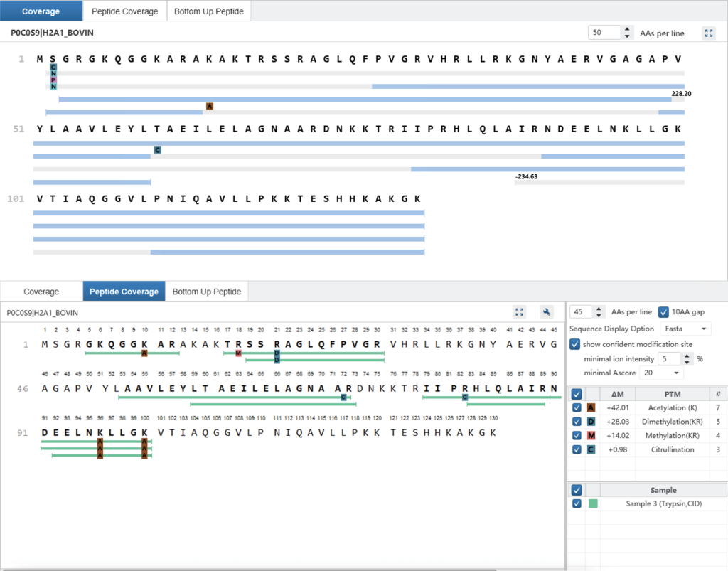Click the Methylation 'M' marker icon in PTM table

591,435
